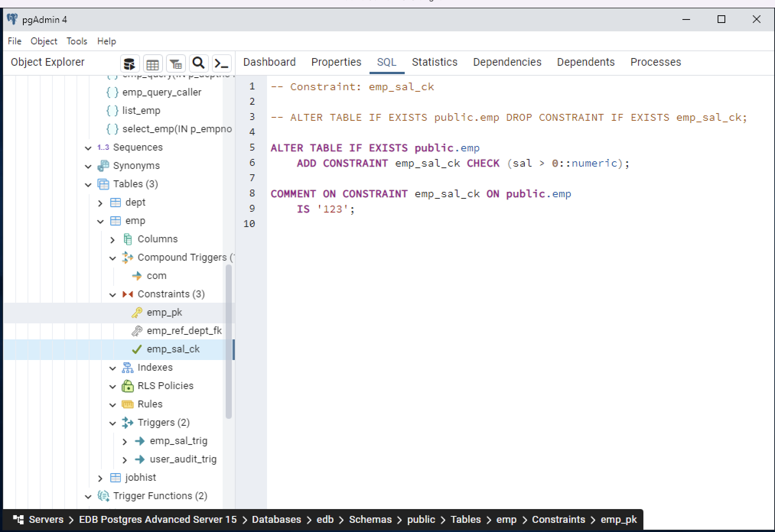
Task: Open the Query Tool icon in Object Explorer toolbar
Action: 130,63
